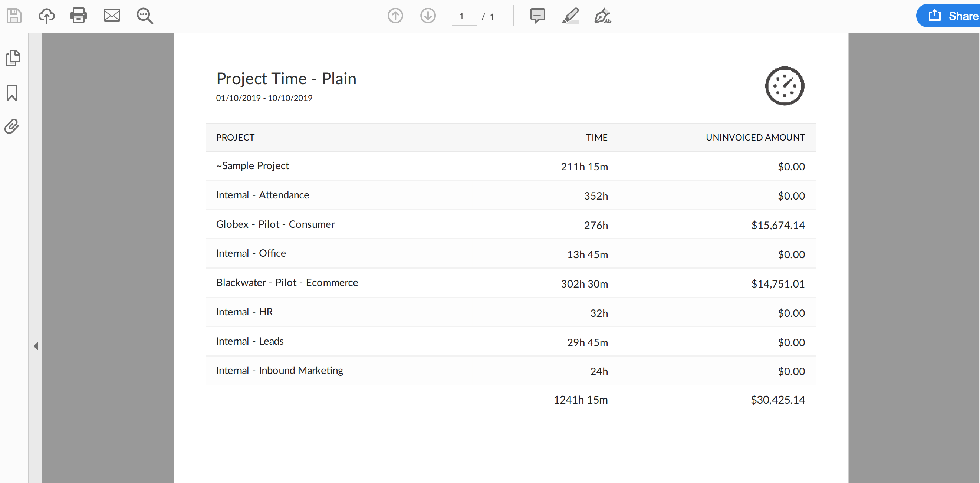This screenshot has height=483, width=980.
Task: Upload document to cloud
Action: point(46,16)
